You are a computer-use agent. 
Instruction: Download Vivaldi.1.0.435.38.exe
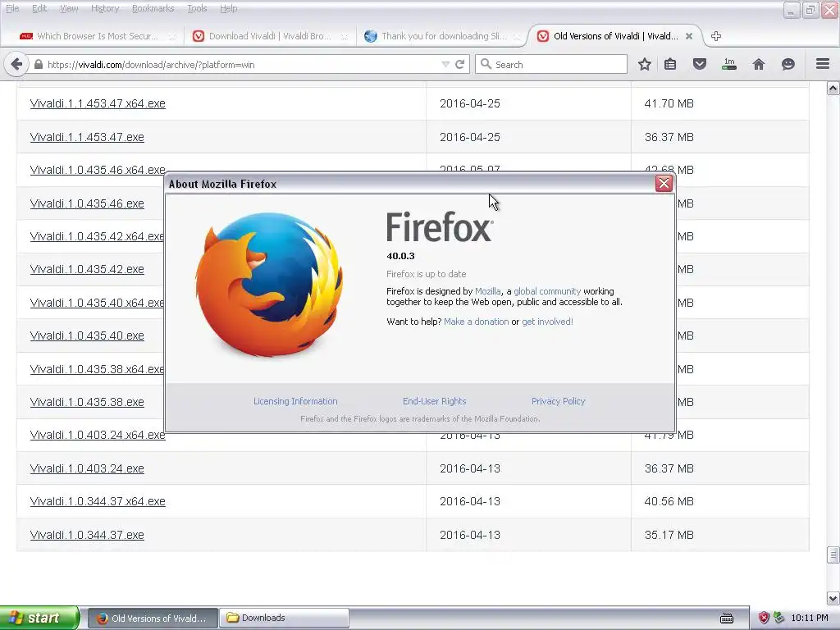87,402
